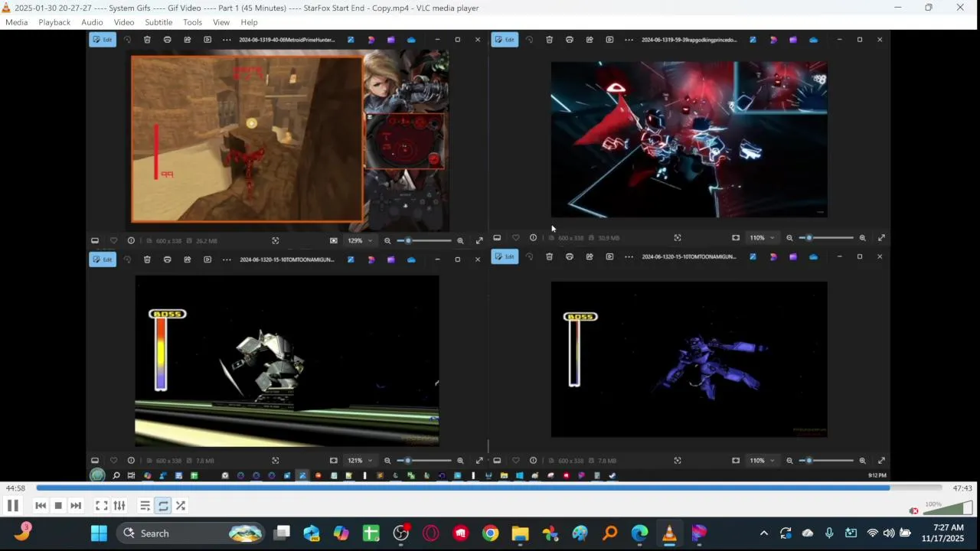Open the Playback menu
Screen dimensions: 980x551
coord(54,22)
